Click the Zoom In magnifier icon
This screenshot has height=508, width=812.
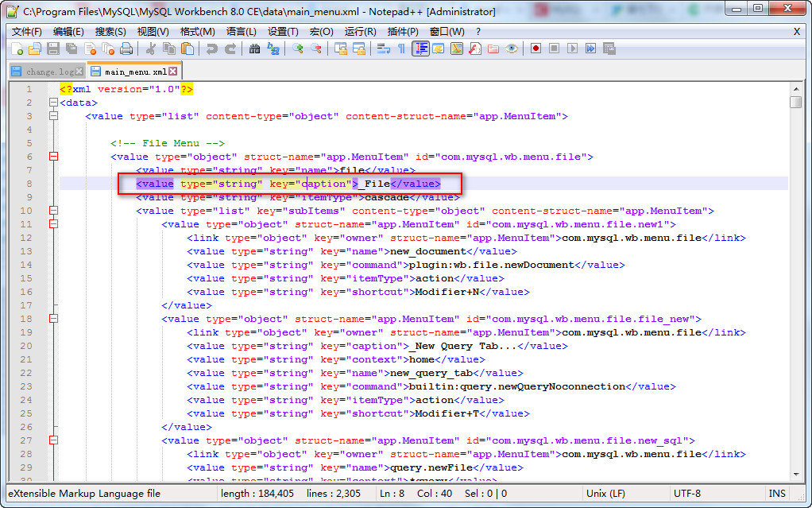(298, 48)
